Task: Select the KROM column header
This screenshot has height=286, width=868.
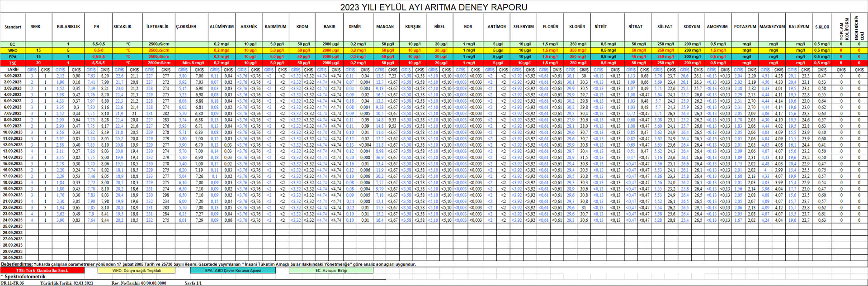Action: [302, 27]
